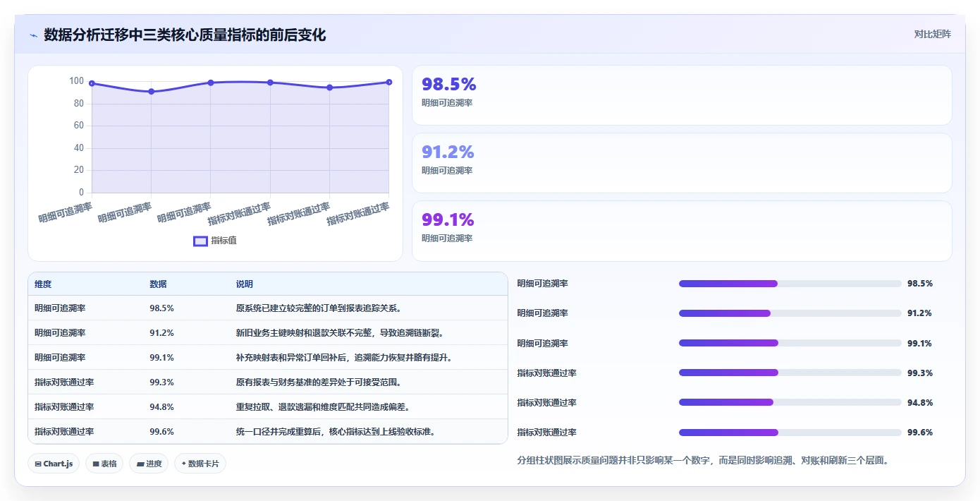Click the Chart.js chip
980x501 pixels.
pos(54,464)
